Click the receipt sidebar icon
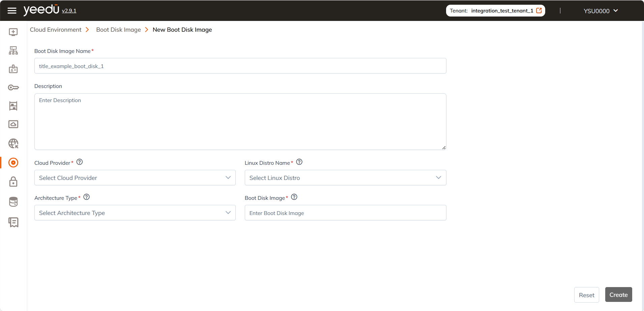The image size is (644, 311). pos(13,222)
